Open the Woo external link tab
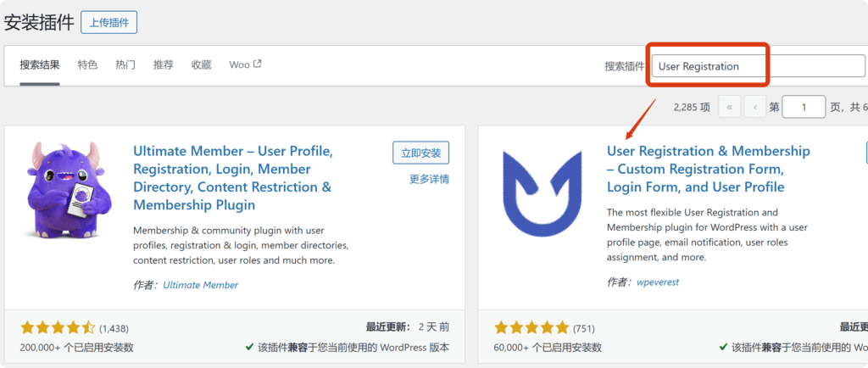The image size is (868, 368). click(245, 64)
